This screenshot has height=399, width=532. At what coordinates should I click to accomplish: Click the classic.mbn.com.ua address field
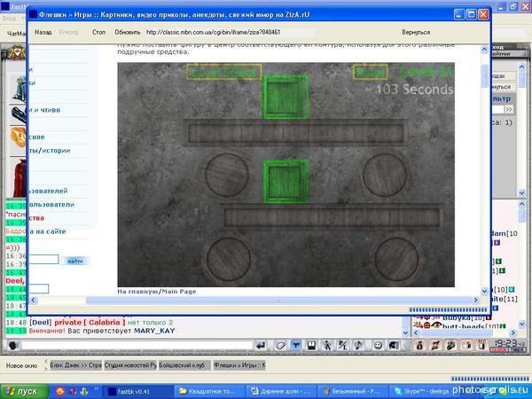[x=230, y=32]
